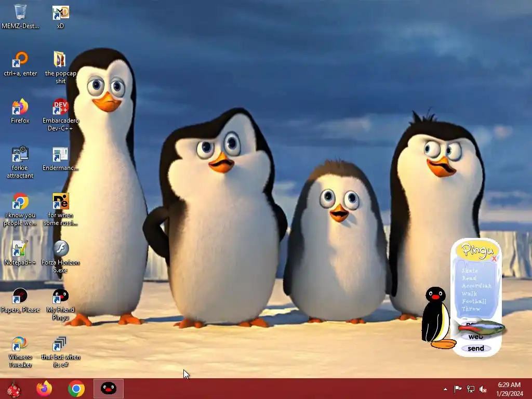
Task: Select the Winaero Tweaker desktop shortcut
Action: coord(20,352)
